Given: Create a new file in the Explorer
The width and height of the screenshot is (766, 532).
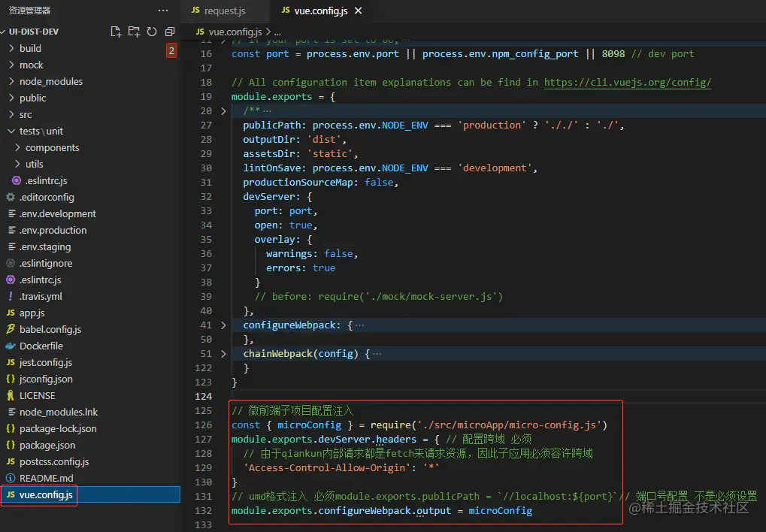Looking at the screenshot, I should (114, 31).
